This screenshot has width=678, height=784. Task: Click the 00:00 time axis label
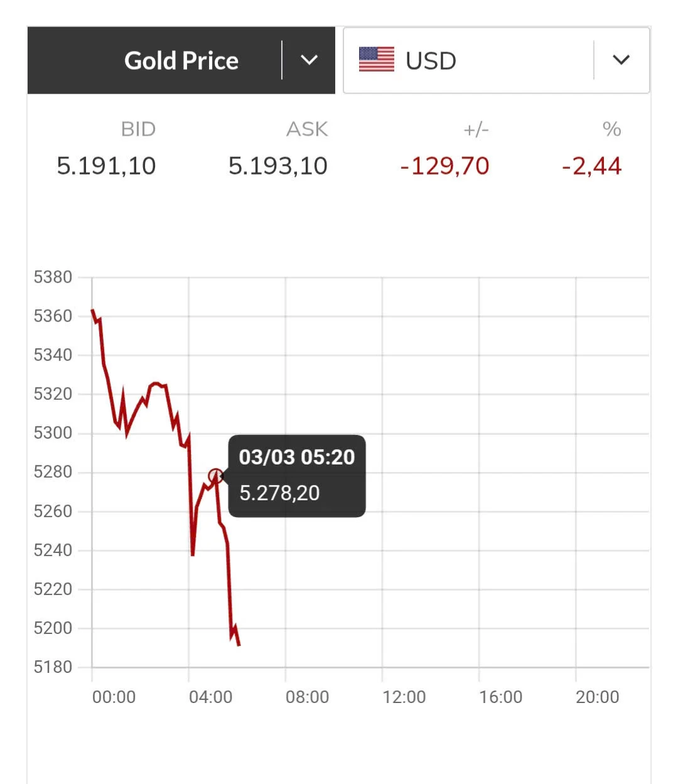114,697
